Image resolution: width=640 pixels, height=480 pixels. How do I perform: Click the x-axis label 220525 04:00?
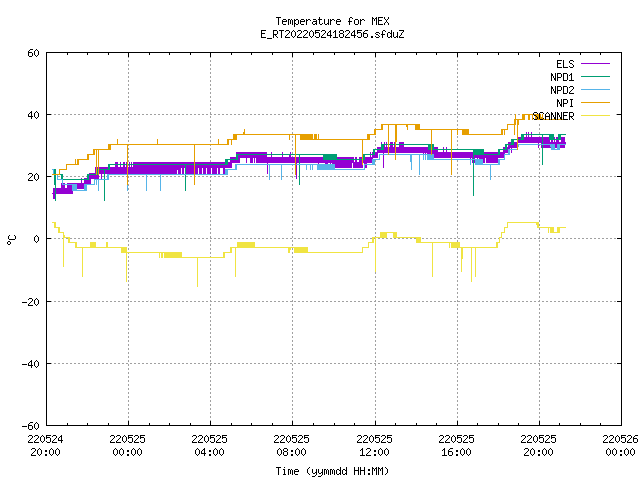(x=209, y=446)
